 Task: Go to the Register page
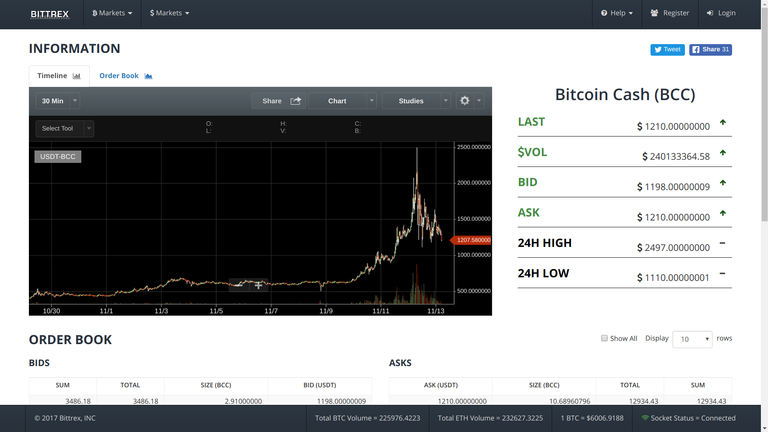670,13
